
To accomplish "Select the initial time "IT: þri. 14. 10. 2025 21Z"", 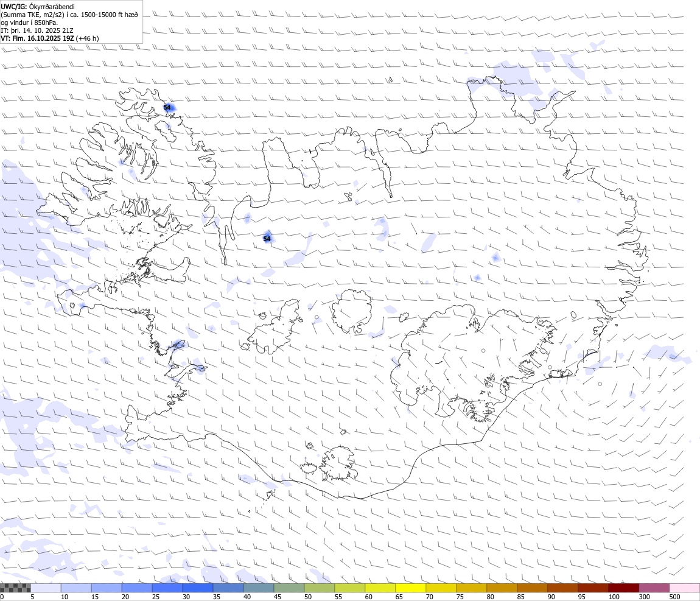I will click(x=37, y=30).
